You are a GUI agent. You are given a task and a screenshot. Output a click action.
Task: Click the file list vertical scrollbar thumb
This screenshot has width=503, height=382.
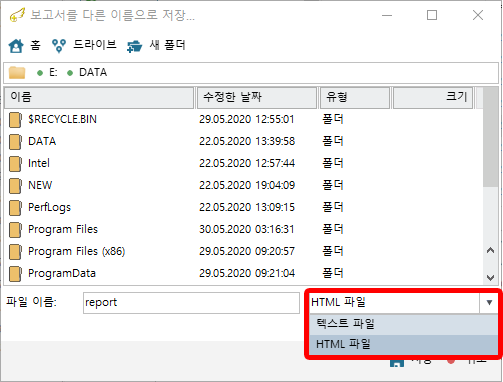click(490, 137)
